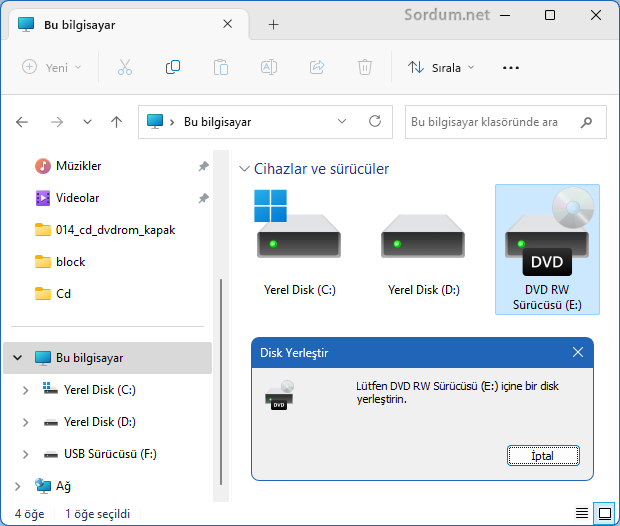Click the İptal button
This screenshot has height=526, width=620.
543,456
